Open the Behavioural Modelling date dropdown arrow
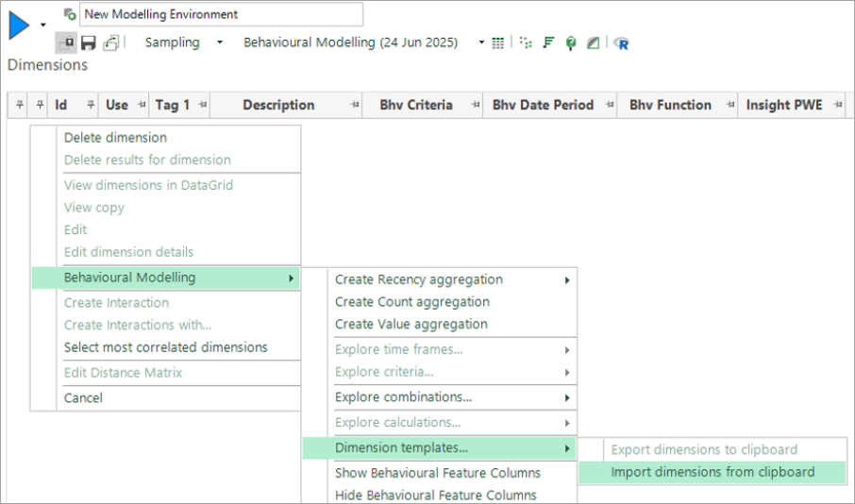Screen dimensions: 855x504 (481, 42)
